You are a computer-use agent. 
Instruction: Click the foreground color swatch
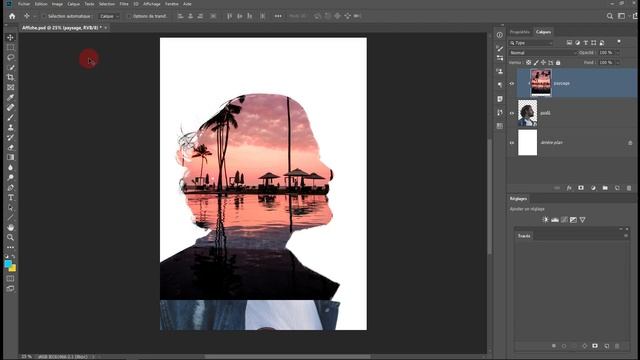[x=8, y=264]
